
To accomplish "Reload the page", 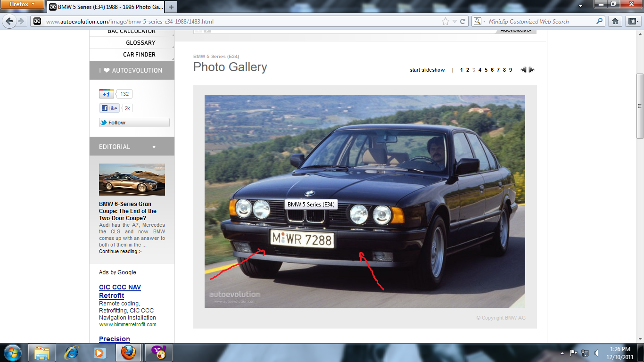I will (x=463, y=21).
